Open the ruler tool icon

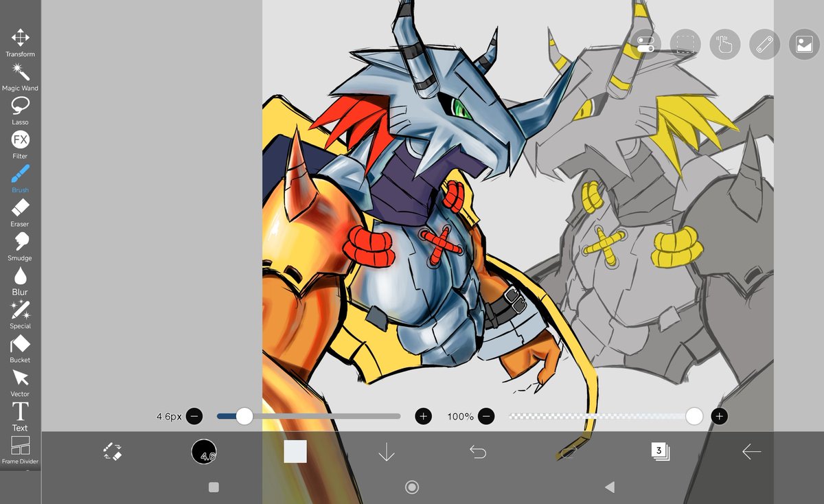click(764, 45)
